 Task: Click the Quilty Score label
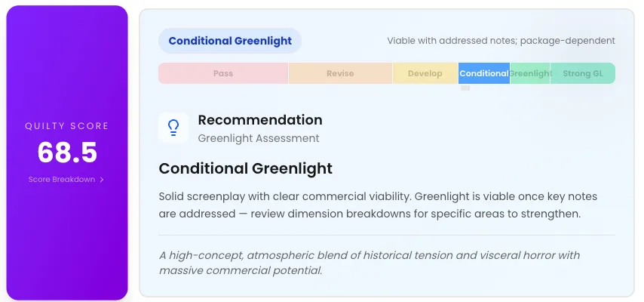click(67, 126)
